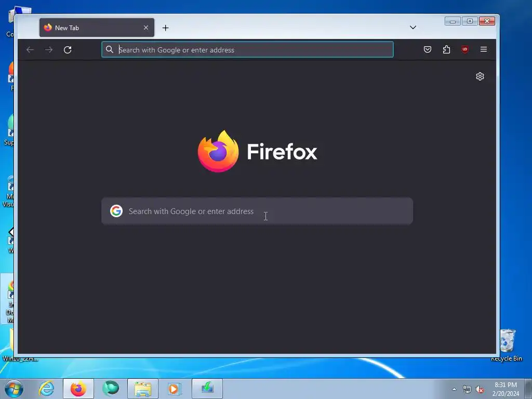
Task: Click the magnifier icon in address bar
Action: pyautogui.click(x=109, y=49)
